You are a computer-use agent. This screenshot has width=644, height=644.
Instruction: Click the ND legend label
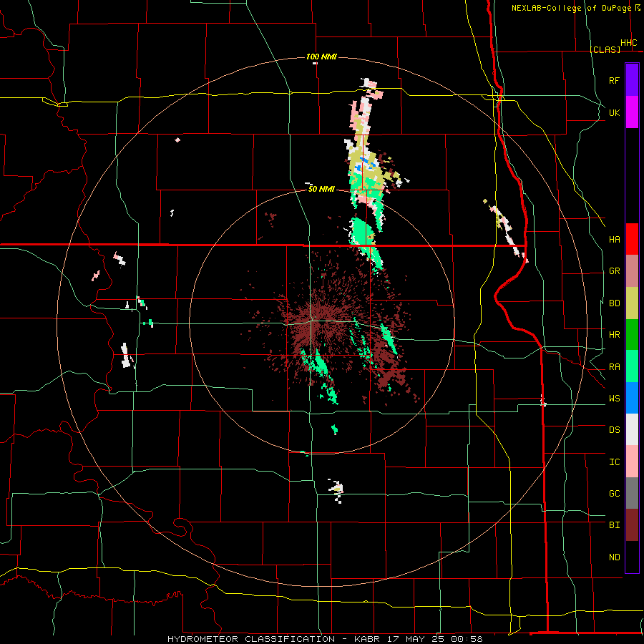click(614, 557)
